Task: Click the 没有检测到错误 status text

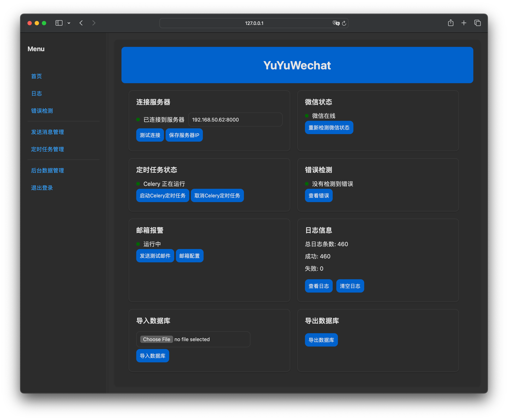Action: click(333, 184)
